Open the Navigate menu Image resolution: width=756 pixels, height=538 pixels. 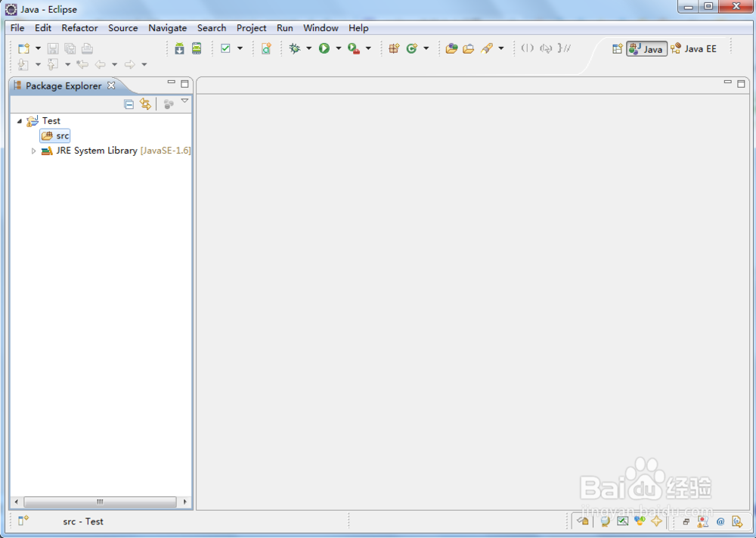(167, 28)
